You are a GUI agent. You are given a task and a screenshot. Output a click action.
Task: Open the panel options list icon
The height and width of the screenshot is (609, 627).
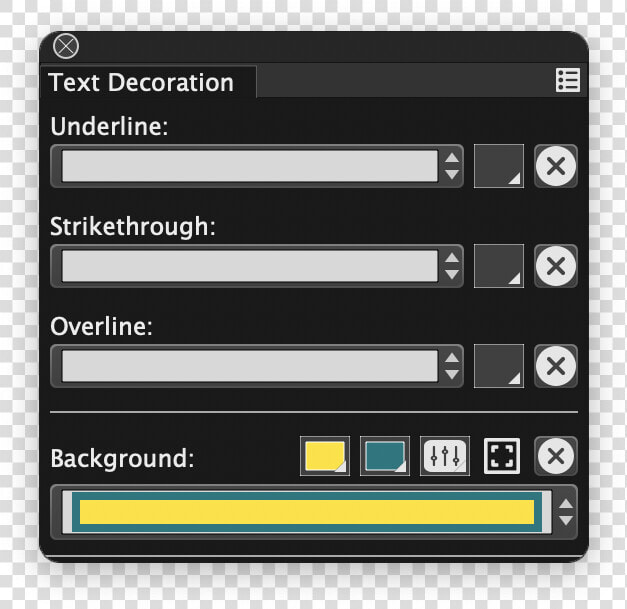coord(568,80)
